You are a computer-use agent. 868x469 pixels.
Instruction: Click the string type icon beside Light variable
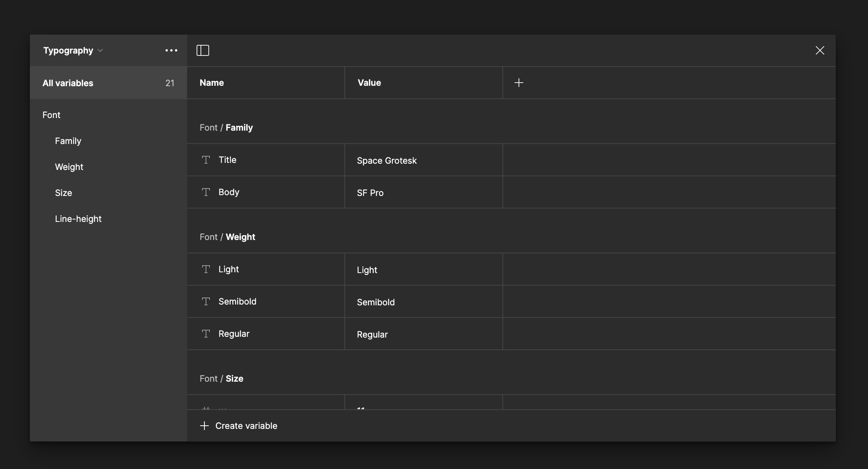[x=206, y=269]
